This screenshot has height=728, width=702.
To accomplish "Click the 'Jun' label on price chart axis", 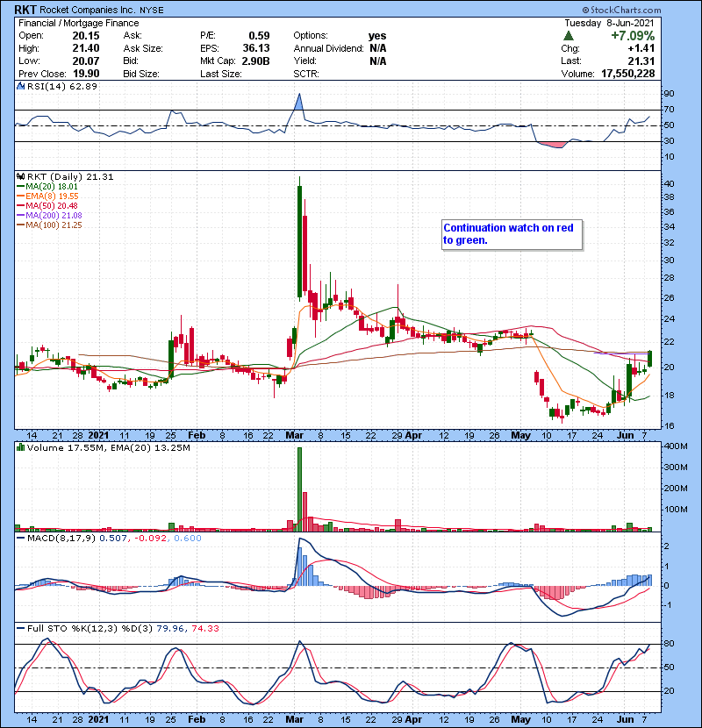I will (x=625, y=435).
